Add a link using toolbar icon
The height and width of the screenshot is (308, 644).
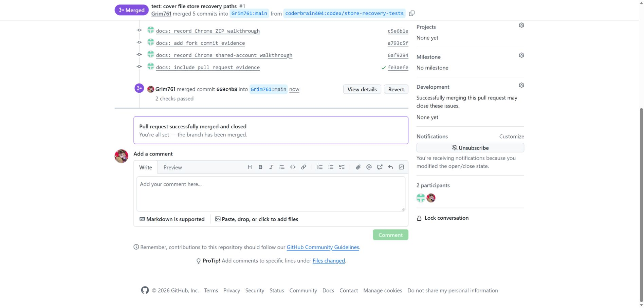(303, 167)
